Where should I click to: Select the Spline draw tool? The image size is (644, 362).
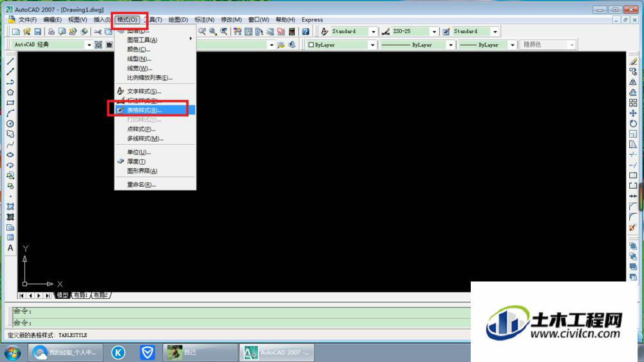10,144
